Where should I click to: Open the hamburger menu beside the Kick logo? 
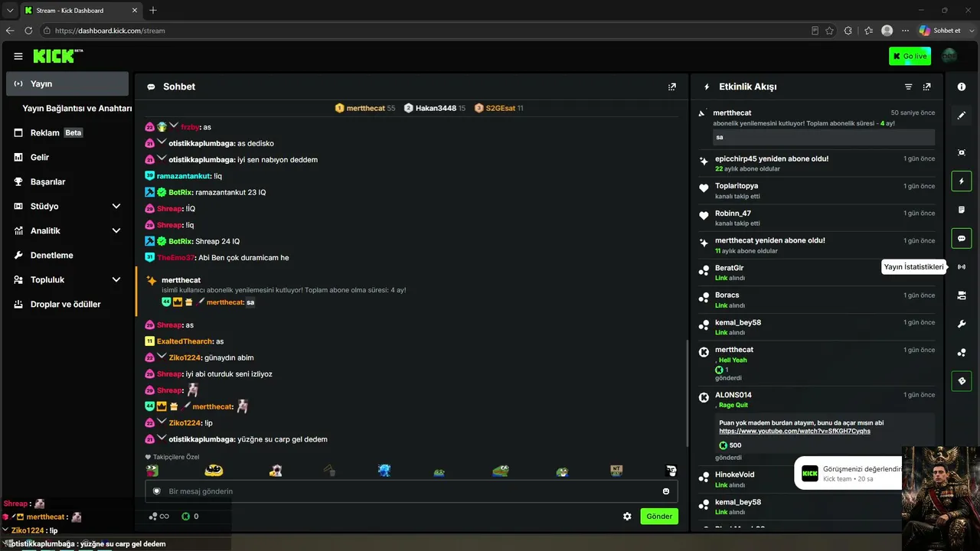click(18, 56)
